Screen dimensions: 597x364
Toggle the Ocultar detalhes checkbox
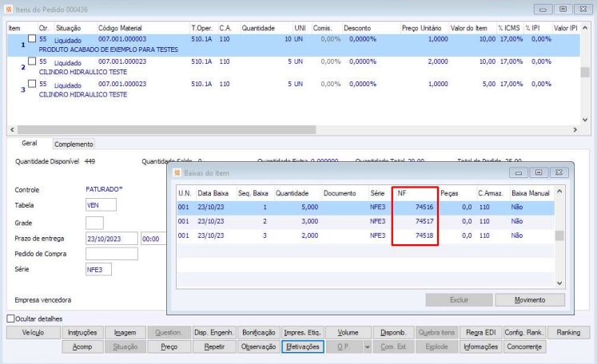point(11,318)
